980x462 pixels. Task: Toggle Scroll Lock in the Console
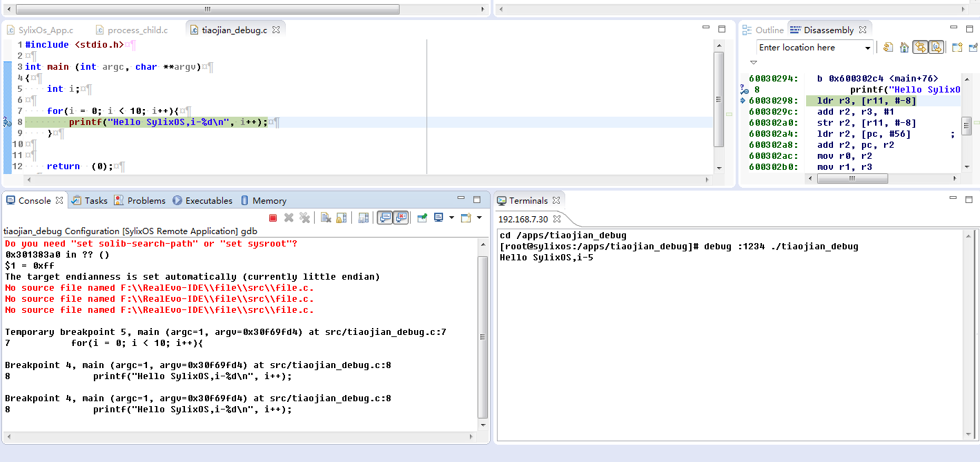pos(341,218)
